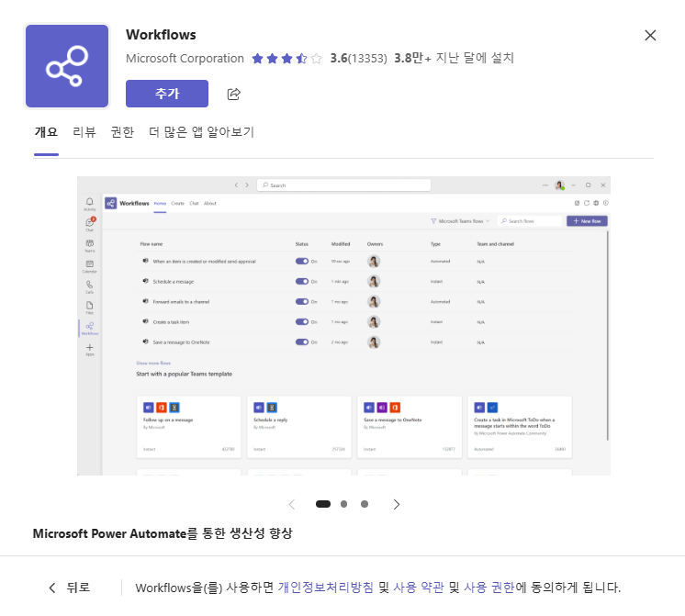The width and height of the screenshot is (685, 616).
Task: Click the Microsoft Corporation publisher name
Action: coord(185,58)
